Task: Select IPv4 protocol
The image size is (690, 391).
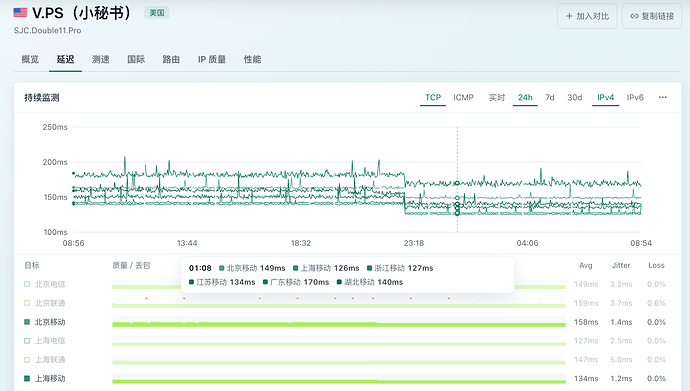Action: [606, 97]
